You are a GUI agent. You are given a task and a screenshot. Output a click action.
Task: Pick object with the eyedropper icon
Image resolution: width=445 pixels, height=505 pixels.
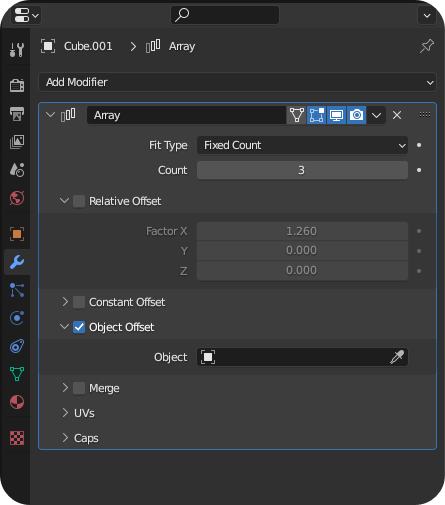pos(397,357)
